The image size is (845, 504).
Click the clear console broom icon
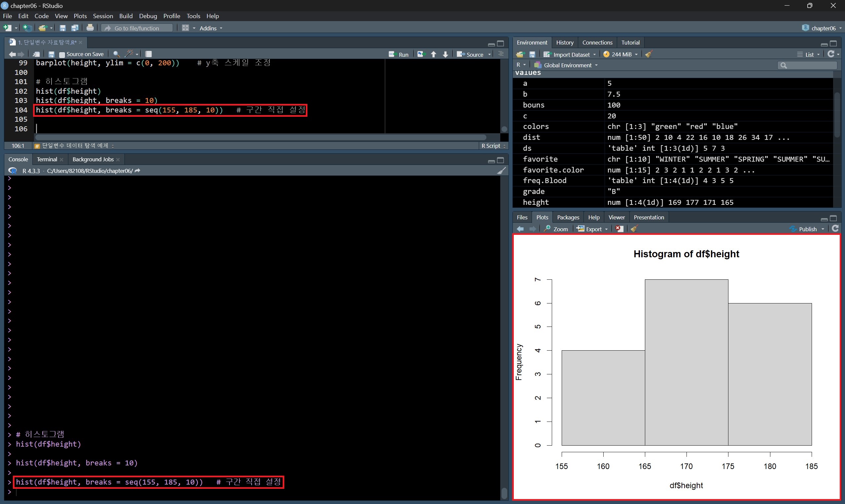(501, 171)
